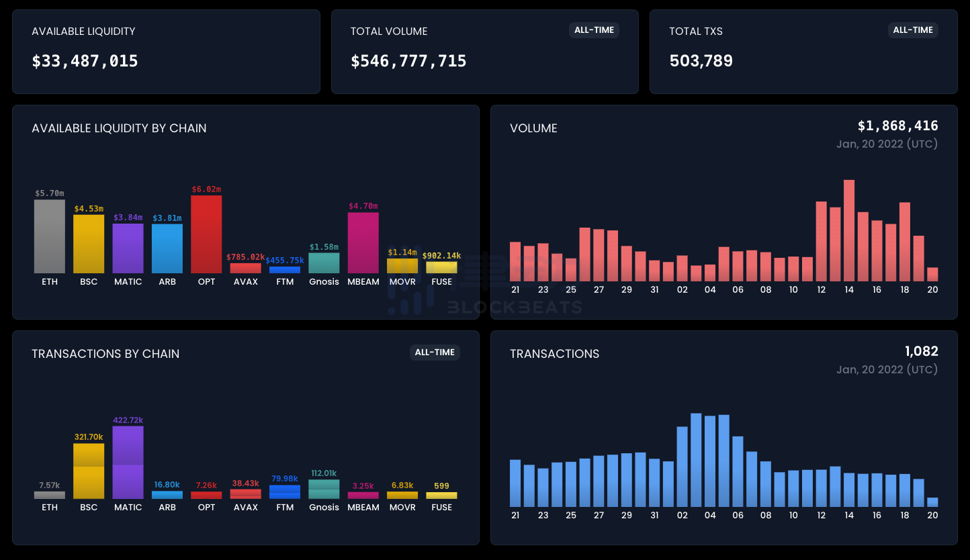Click the final Transactions bar for day 20
The width and height of the screenshot is (970, 560).
pyautogui.click(x=932, y=502)
